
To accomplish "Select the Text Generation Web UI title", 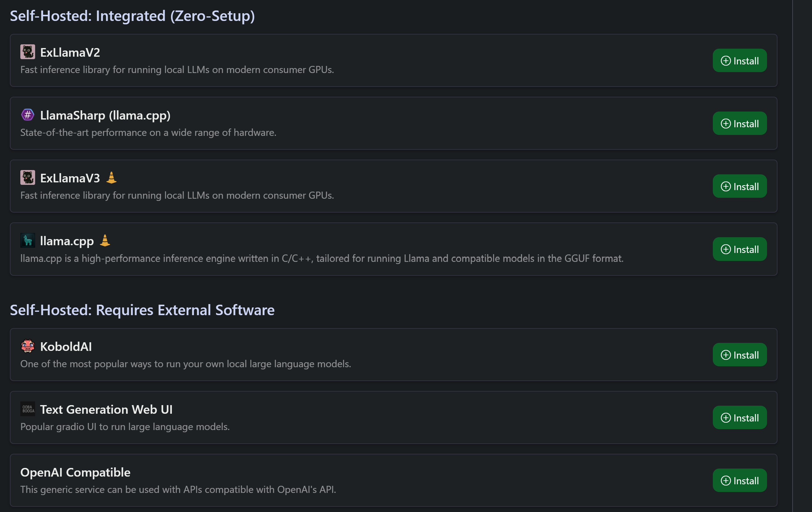I will [106, 409].
